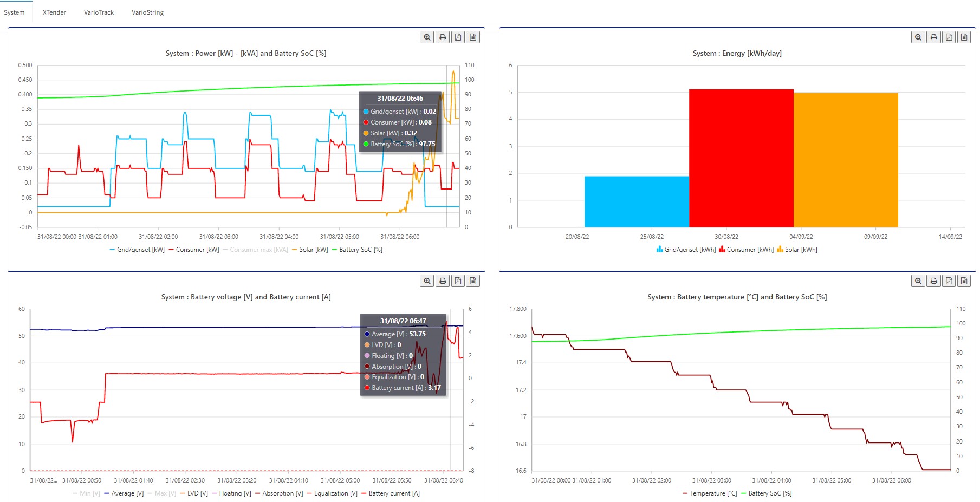This screenshot has width=980, height=502.
Task: Click the Power chart title text
Action: point(246,53)
